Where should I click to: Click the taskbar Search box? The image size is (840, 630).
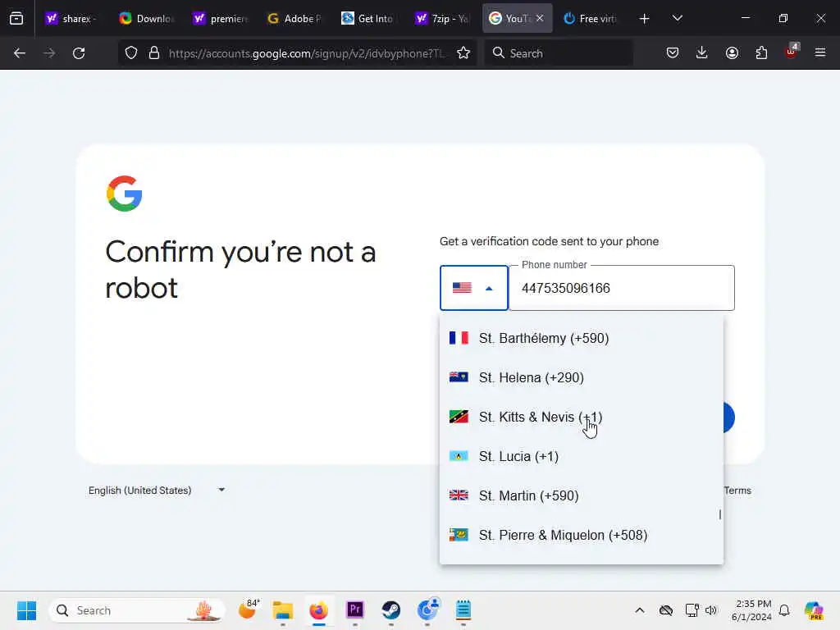coord(137,610)
